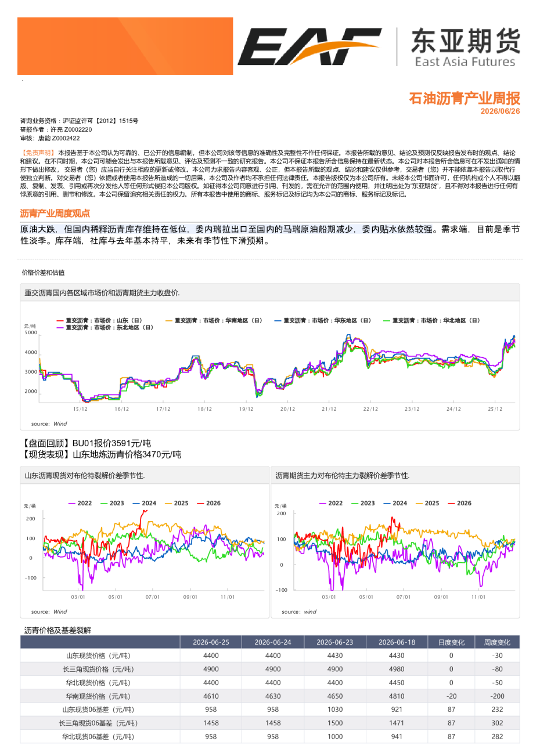This screenshot has height=756, width=540.
Task: Click the table heading 沥青价格及基差裂解
Action: point(57,630)
